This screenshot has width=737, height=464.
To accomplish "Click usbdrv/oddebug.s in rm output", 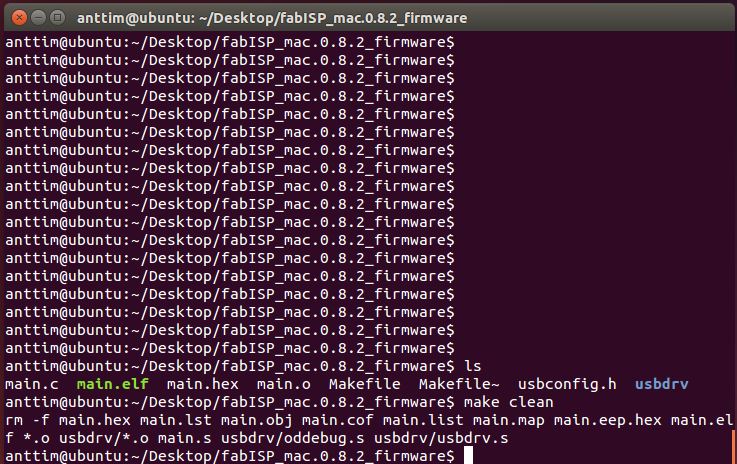I will click(x=292, y=438).
